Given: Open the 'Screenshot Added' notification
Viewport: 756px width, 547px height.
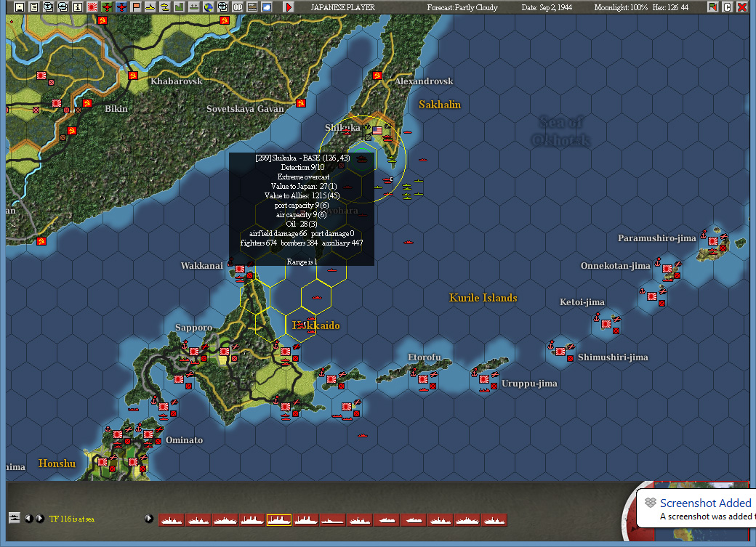Looking at the screenshot, I should point(696,508).
